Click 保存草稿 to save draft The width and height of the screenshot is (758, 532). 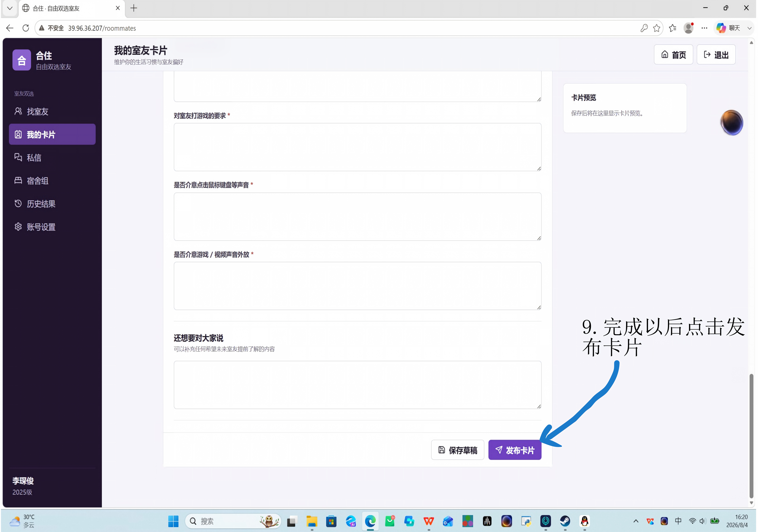click(458, 450)
